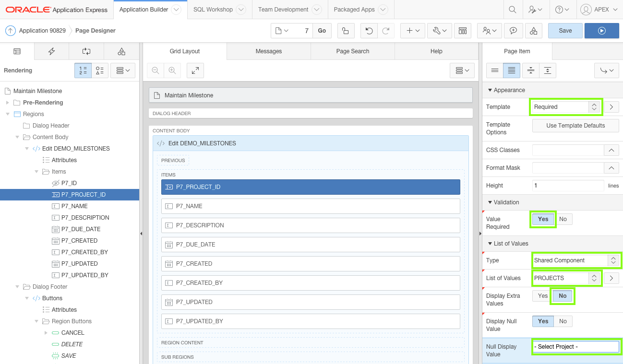The height and width of the screenshot is (364, 623).
Task: Click the Go button next to page number
Action: point(322,31)
